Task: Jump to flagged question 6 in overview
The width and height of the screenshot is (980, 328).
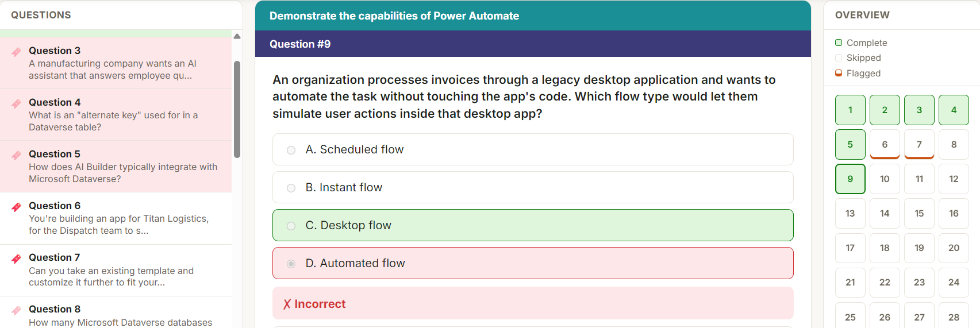Action: click(x=885, y=144)
